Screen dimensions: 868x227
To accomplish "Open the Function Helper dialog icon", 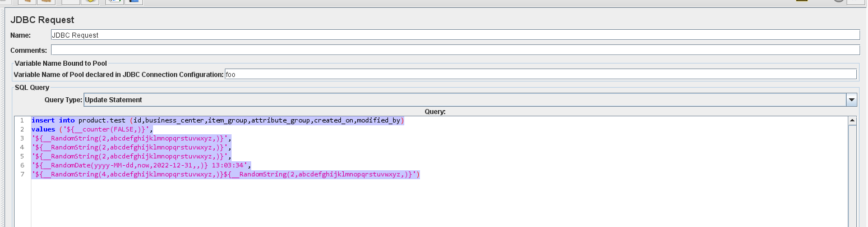I will (114, 2).
